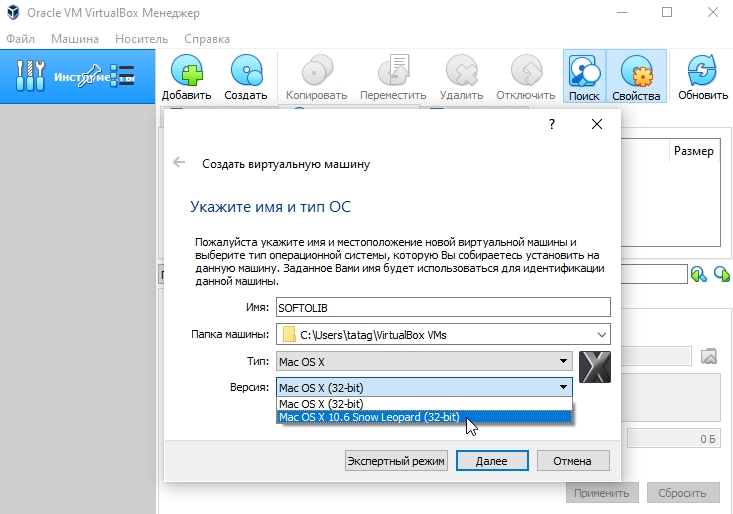The width and height of the screenshot is (733, 514).
Task: Click the Размер column header
Action: (694, 151)
